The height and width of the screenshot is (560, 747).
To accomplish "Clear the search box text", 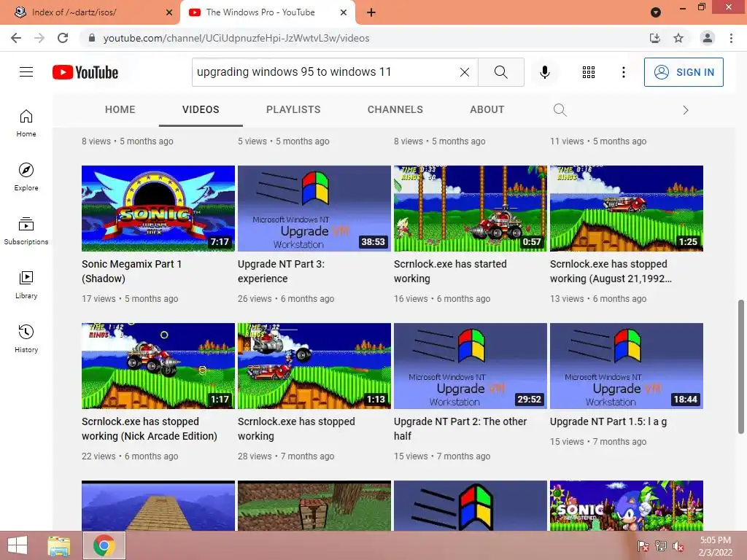I will (465, 72).
